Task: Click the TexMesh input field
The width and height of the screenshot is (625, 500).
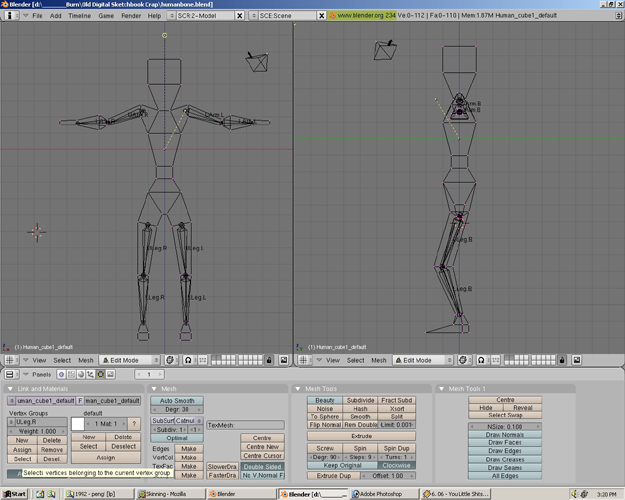Action: pos(246,425)
